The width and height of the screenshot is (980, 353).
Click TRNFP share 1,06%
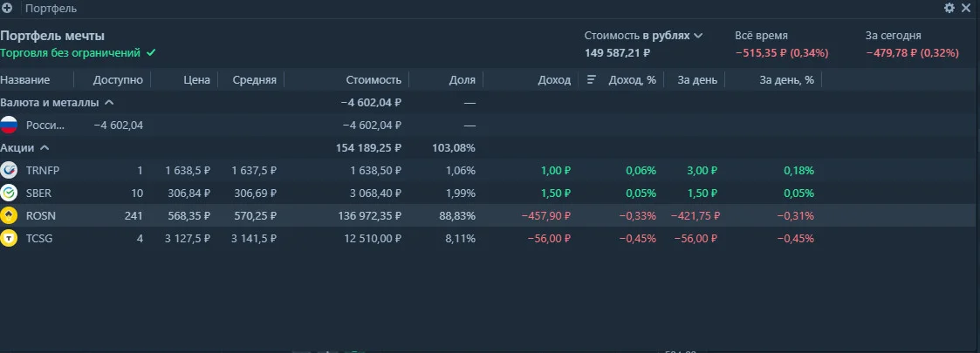click(x=461, y=171)
